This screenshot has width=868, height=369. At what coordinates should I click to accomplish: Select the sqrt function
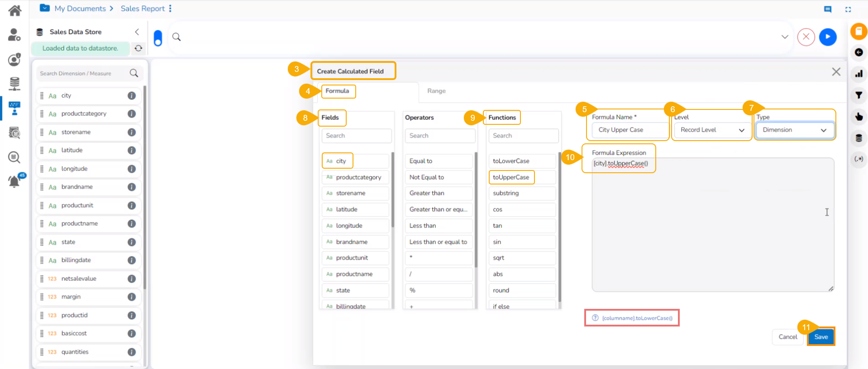[x=522, y=258]
